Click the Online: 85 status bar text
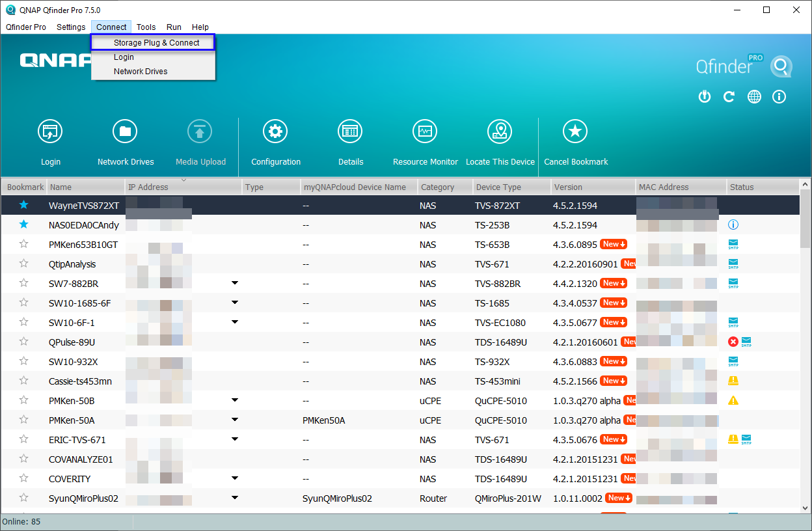The image size is (812, 531). point(21,522)
